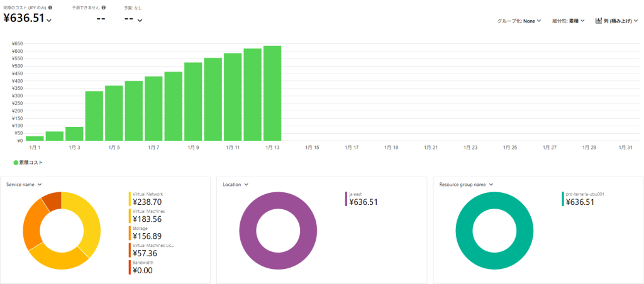Click the Virtual Network yellow color swatch
This screenshot has height=284, width=644.
point(130,199)
